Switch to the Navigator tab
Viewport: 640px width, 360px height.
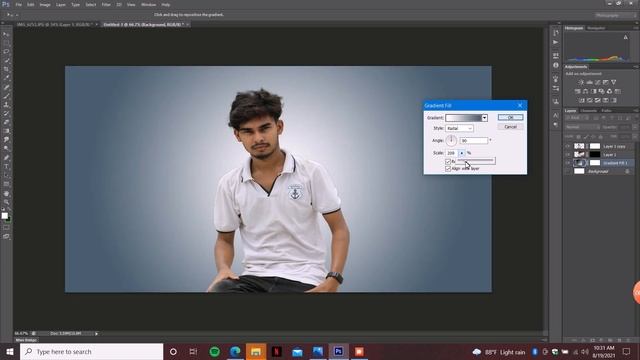point(596,28)
